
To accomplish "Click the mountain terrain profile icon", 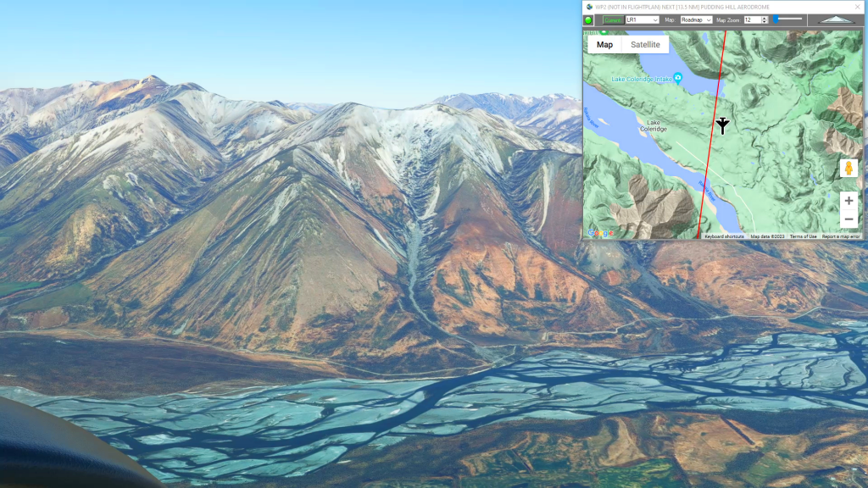I will tap(834, 19).
